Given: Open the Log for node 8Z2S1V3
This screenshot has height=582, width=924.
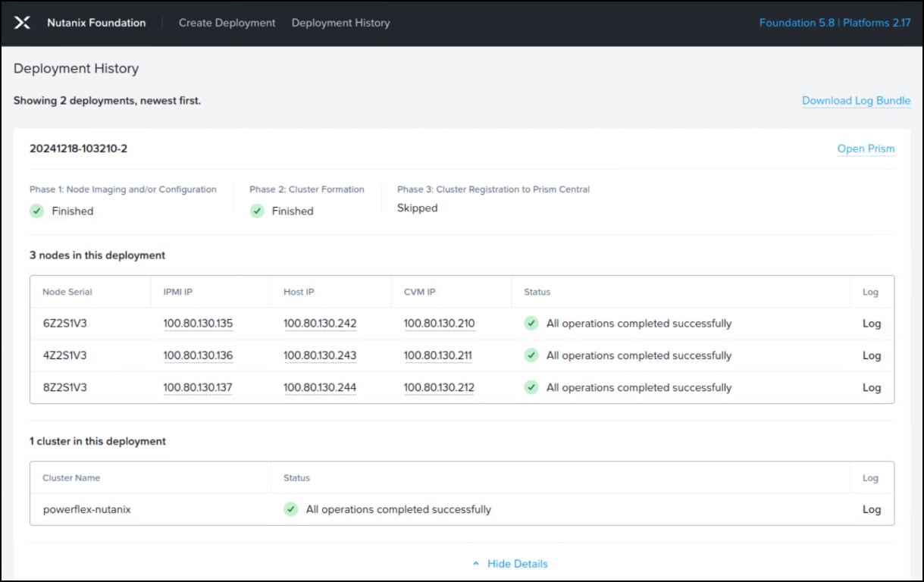Looking at the screenshot, I should (x=872, y=387).
